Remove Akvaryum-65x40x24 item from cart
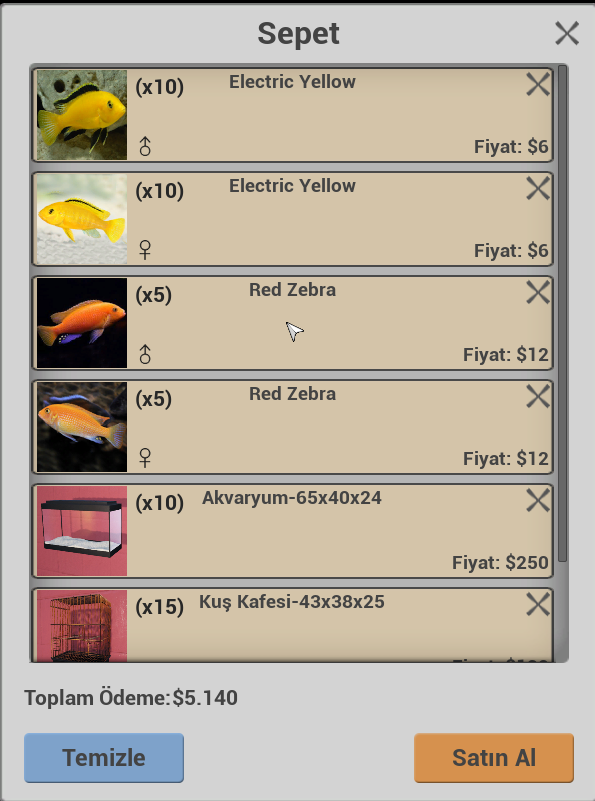The image size is (595, 801). tap(538, 501)
